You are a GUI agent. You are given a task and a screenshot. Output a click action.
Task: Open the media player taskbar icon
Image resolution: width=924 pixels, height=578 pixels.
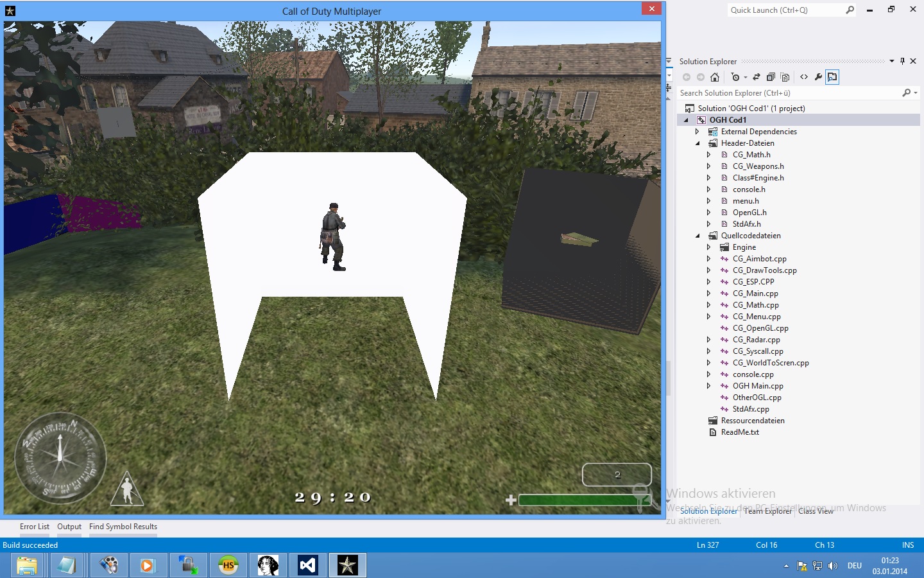point(148,565)
